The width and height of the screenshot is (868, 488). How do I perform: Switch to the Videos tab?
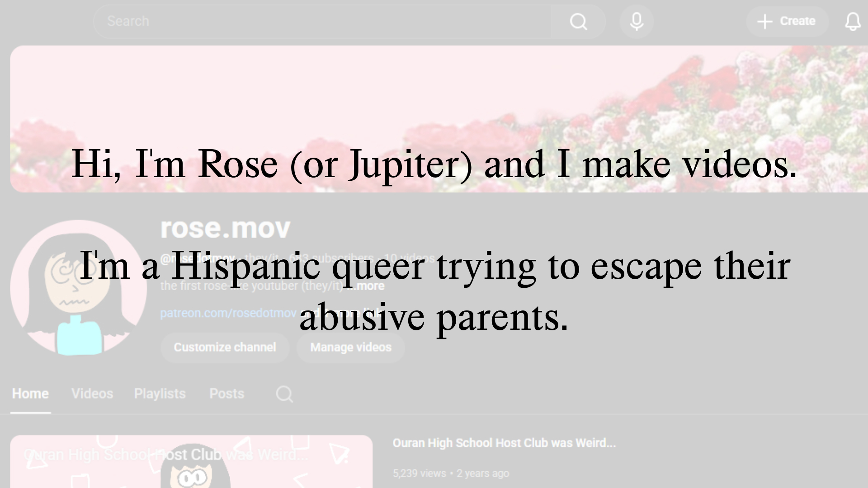click(x=92, y=394)
